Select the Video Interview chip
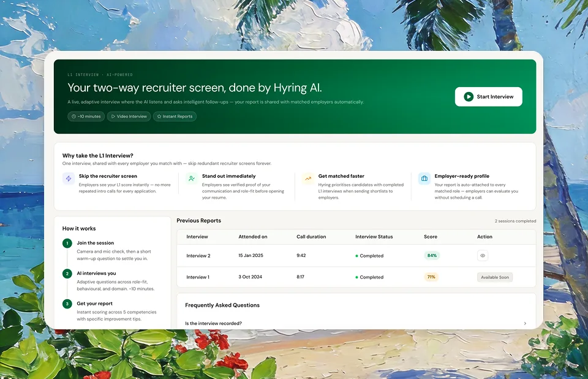Screen dimensions: 588x379 pos(129,117)
